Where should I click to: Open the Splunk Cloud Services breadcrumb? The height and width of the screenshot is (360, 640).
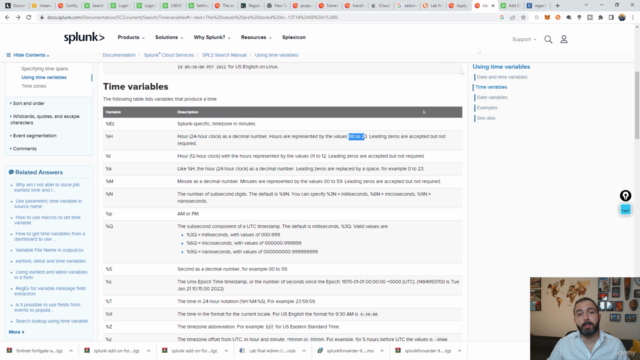tap(169, 55)
